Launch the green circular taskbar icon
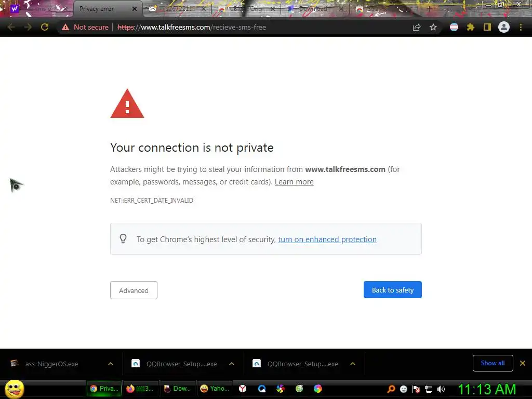Viewport: 532px width, 399px height. point(299,389)
